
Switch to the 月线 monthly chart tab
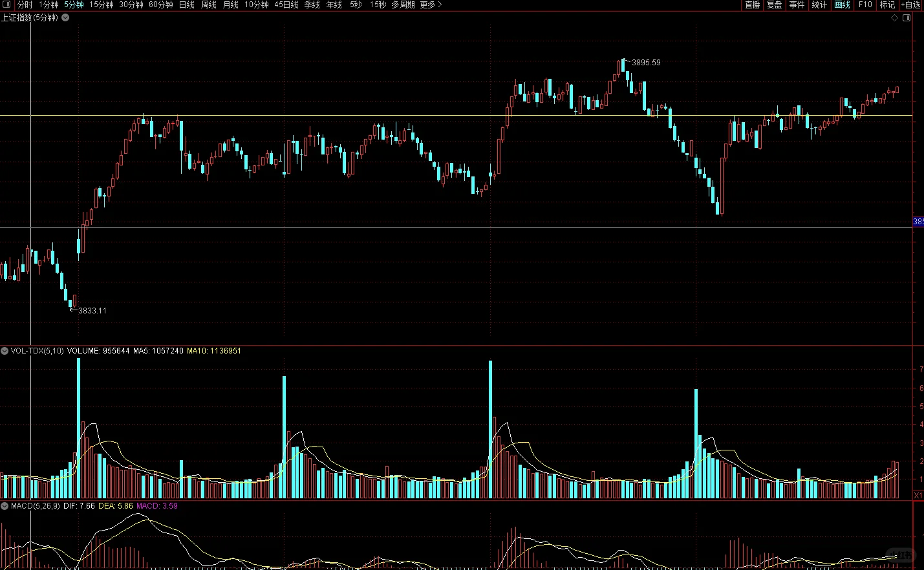click(x=231, y=5)
